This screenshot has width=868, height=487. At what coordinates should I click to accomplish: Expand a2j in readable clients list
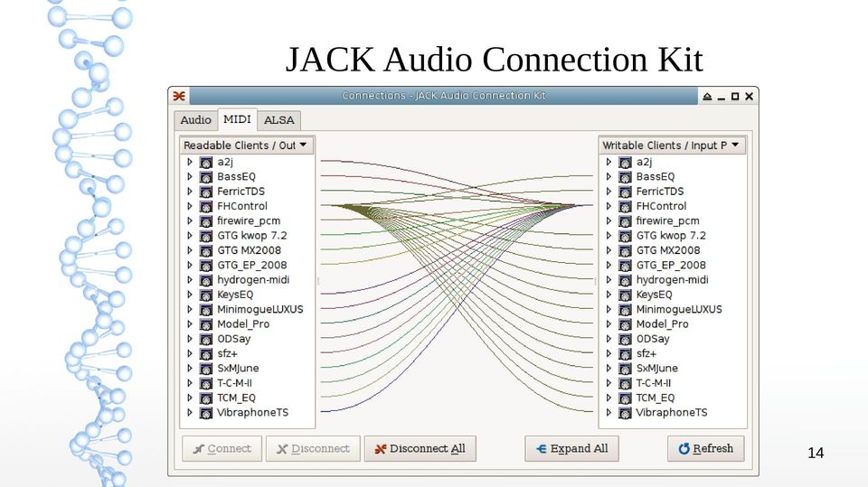[x=189, y=162]
